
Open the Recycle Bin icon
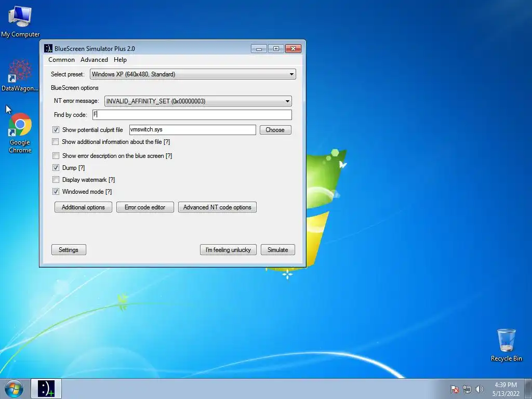506,345
